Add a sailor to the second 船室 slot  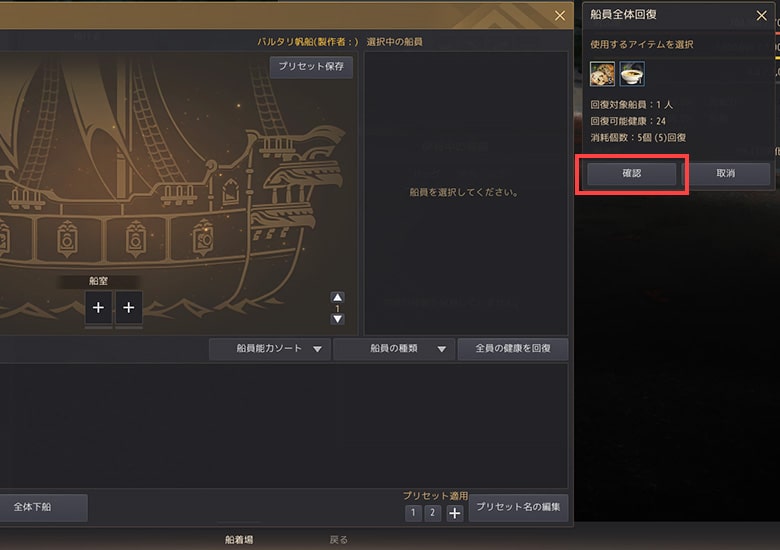pos(129,308)
